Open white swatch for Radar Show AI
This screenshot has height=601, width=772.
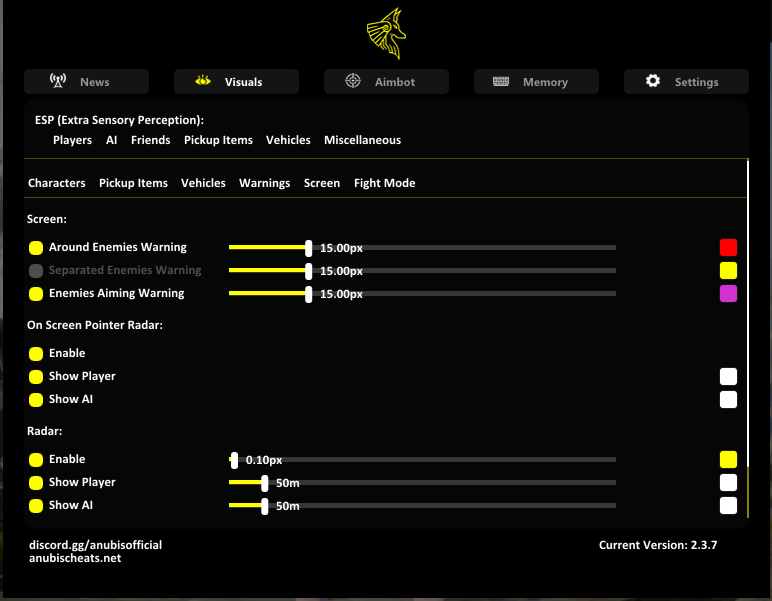pyautogui.click(x=728, y=506)
